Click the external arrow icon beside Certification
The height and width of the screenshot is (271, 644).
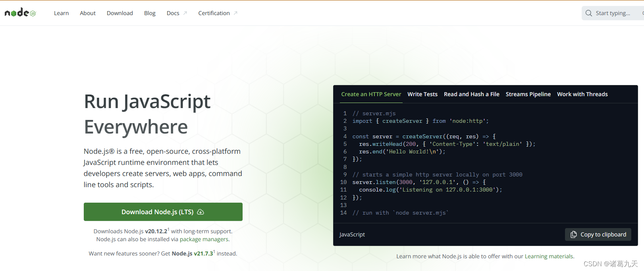click(235, 13)
